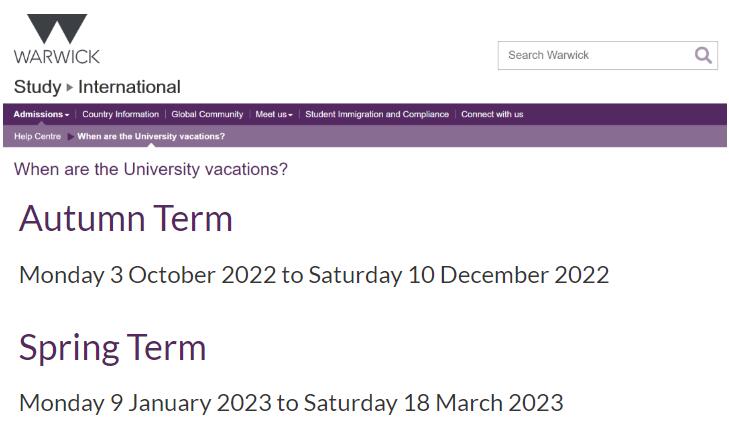The height and width of the screenshot is (423, 729).
Task: Click the search magnifier icon
Action: pyautogui.click(x=702, y=55)
